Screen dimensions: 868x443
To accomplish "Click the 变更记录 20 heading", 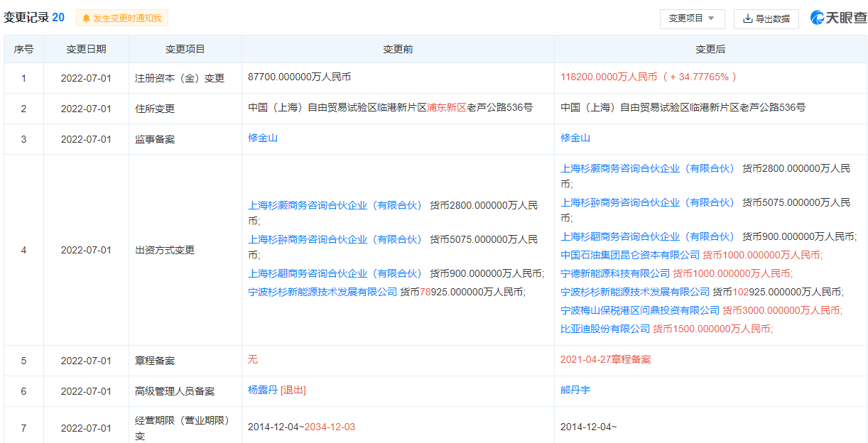I will pos(34,18).
